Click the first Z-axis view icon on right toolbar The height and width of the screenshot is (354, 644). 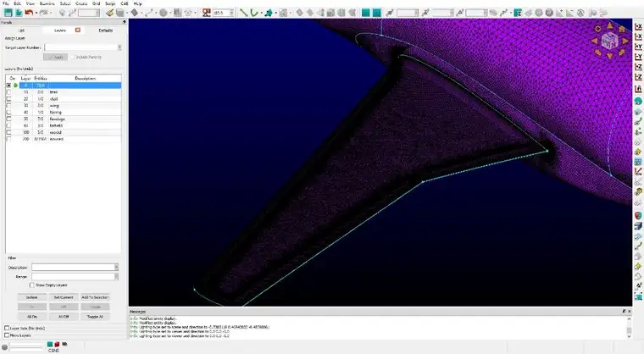point(638,67)
